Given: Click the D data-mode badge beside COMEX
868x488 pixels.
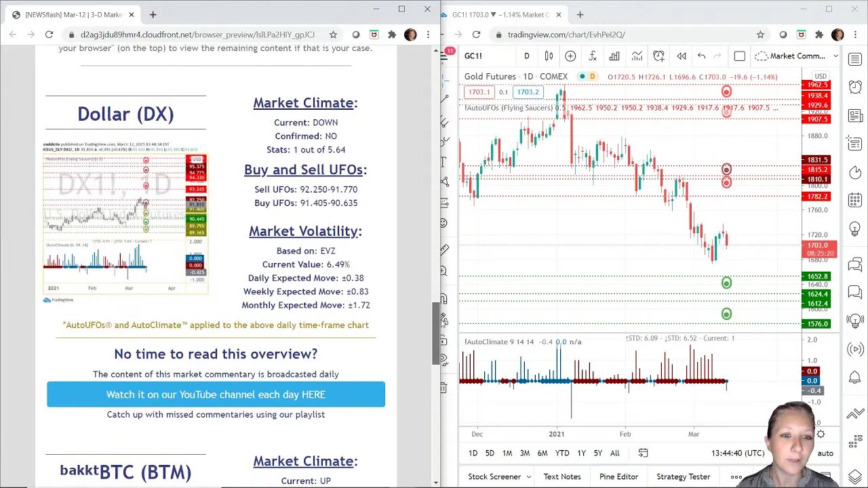Looking at the screenshot, I should point(592,77).
